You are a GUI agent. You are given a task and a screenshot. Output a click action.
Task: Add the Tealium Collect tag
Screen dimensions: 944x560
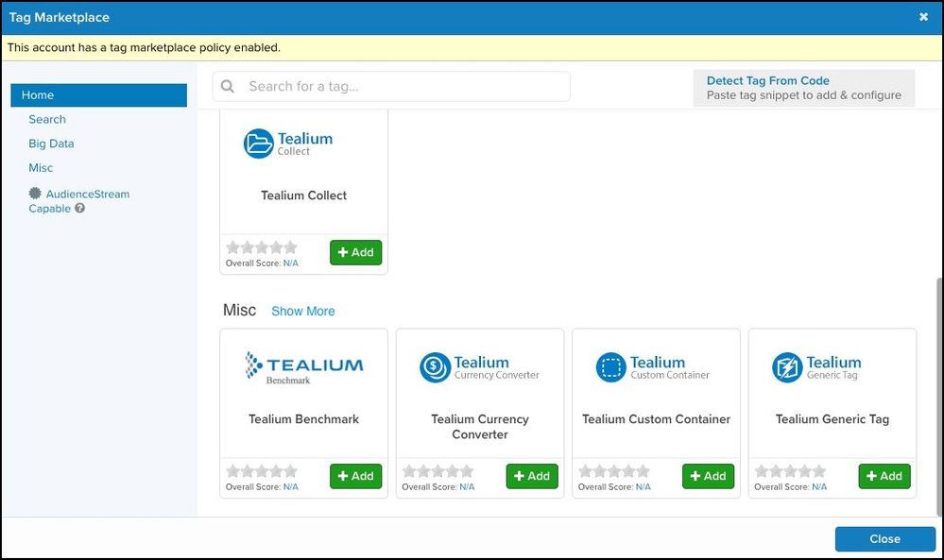tap(355, 253)
